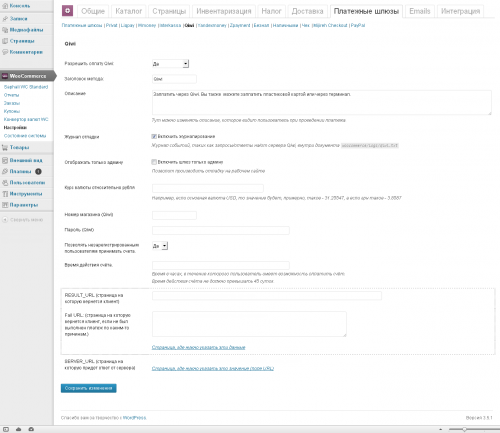500x433 pixels.
Task: Click the Qiwi password field
Action: [221, 230]
